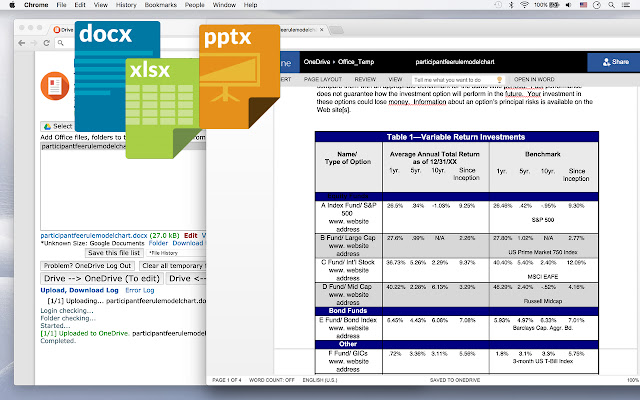
Task: Click the address bar search icon
Action: pos(60,43)
